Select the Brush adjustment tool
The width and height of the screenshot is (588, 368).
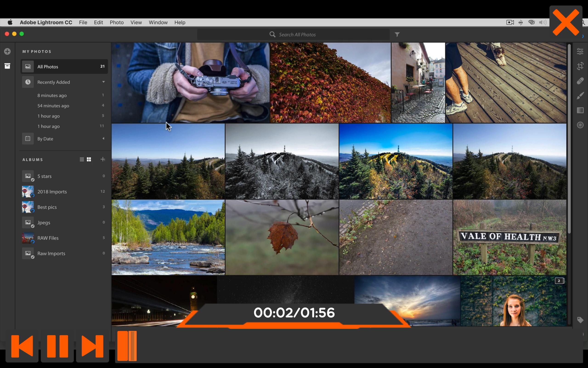click(x=580, y=96)
